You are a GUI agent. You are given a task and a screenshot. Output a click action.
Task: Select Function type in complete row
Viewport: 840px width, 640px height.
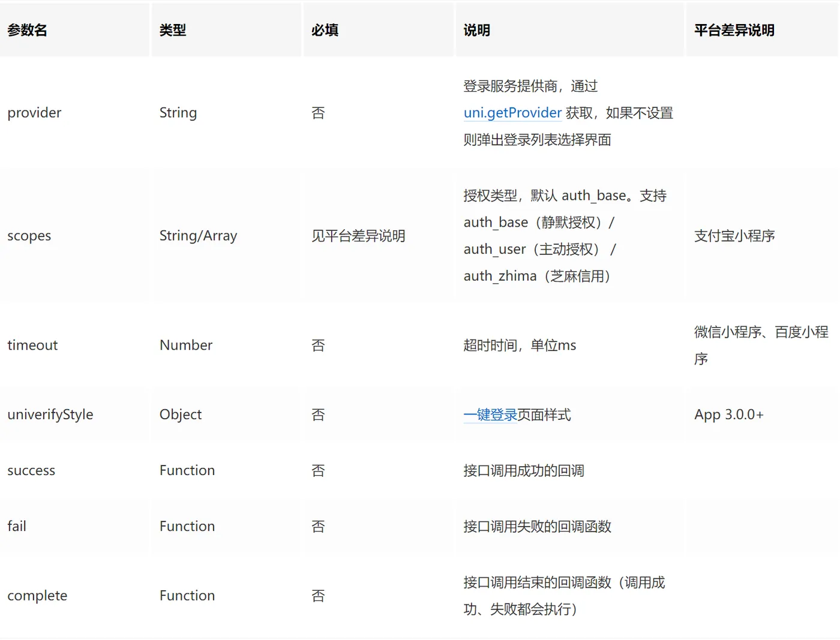(x=187, y=596)
